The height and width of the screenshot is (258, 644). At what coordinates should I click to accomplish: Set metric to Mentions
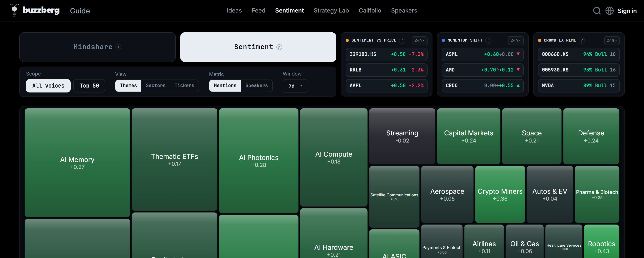(225, 85)
